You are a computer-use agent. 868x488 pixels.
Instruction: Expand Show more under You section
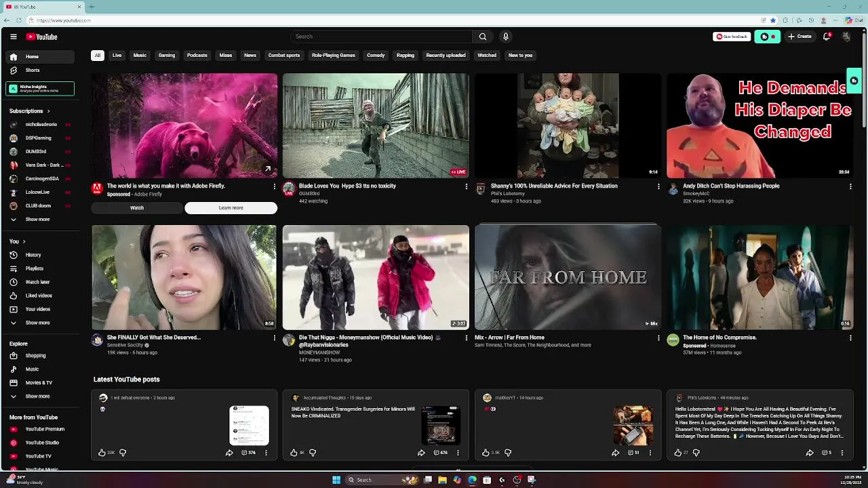41,323
